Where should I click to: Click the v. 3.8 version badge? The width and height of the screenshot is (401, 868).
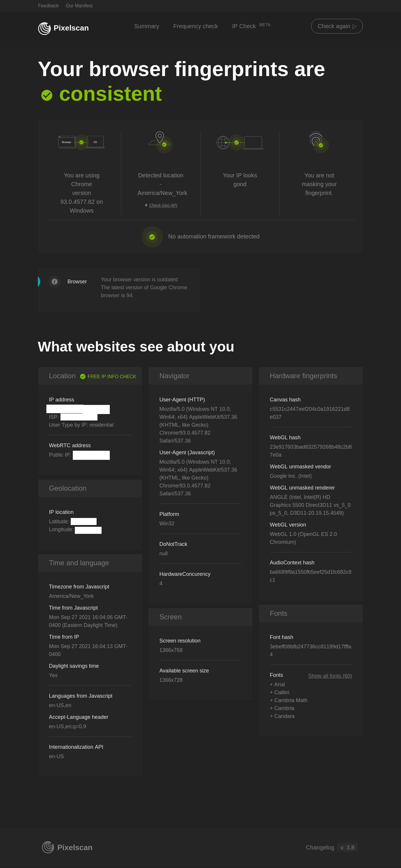tap(347, 847)
